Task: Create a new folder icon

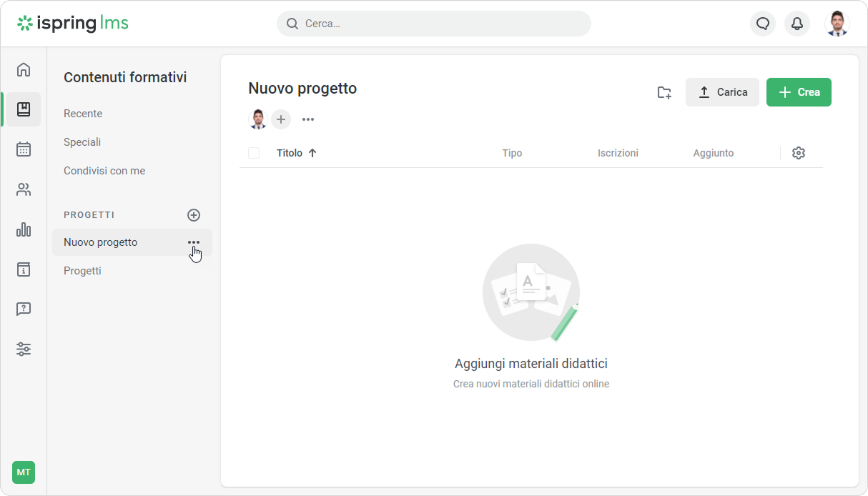Action: [664, 92]
